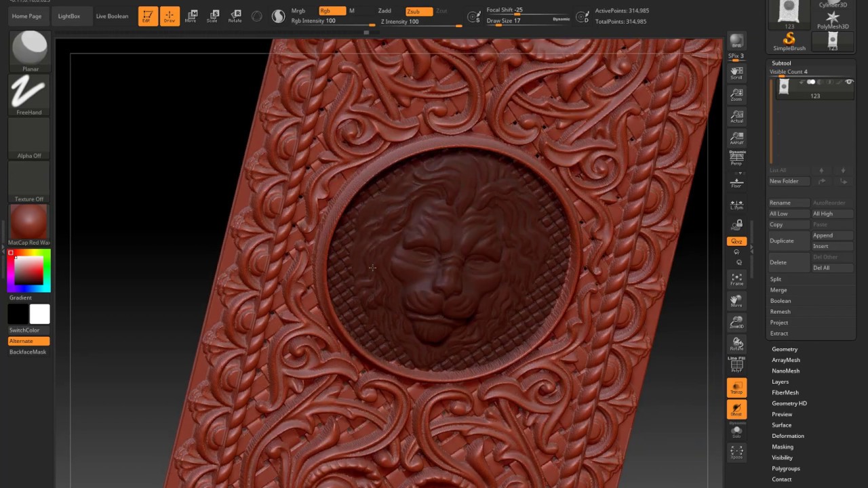Click the Frame mesh icon
Viewport: 868px width, 488px height.
tap(736, 279)
